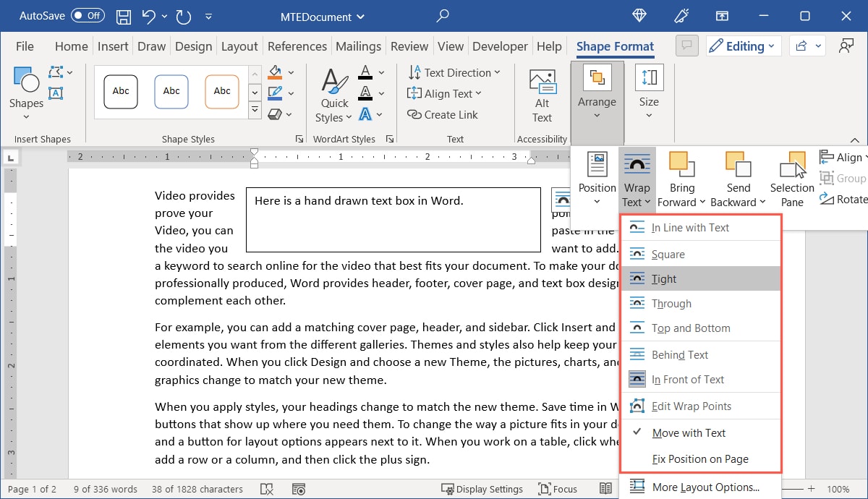
Task: Select the Text Box tool in Insert Shapes
Action: (56, 93)
